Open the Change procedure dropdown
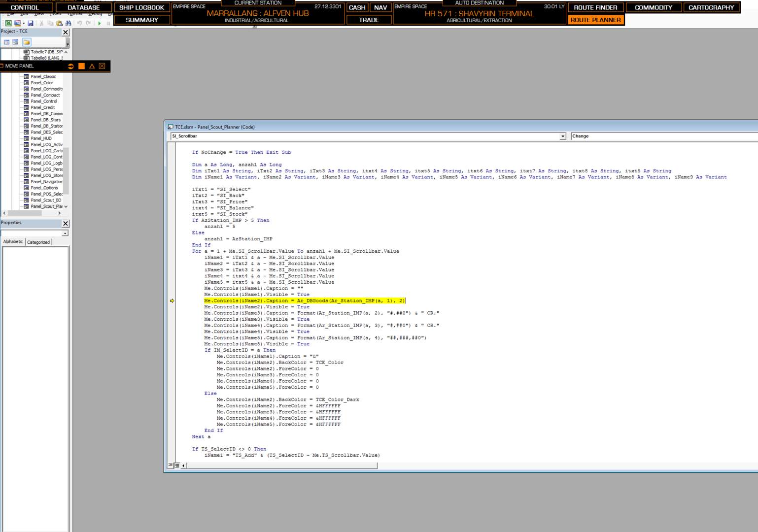The width and height of the screenshot is (758, 532). [664, 136]
